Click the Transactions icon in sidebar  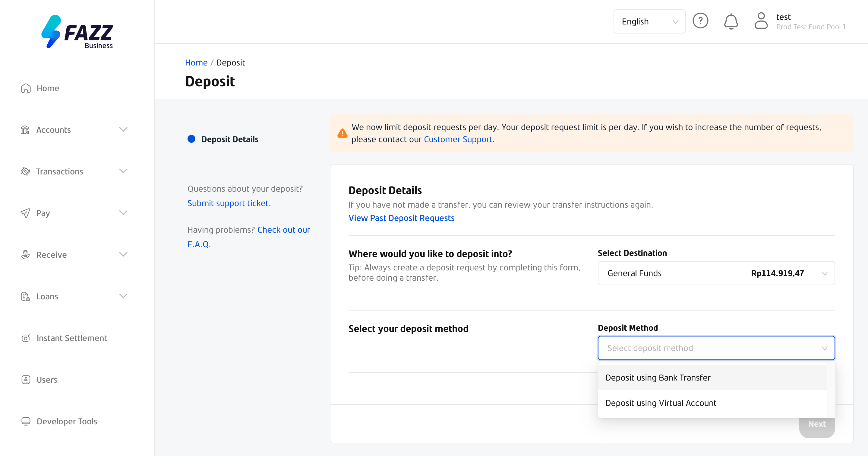point(25,171)
